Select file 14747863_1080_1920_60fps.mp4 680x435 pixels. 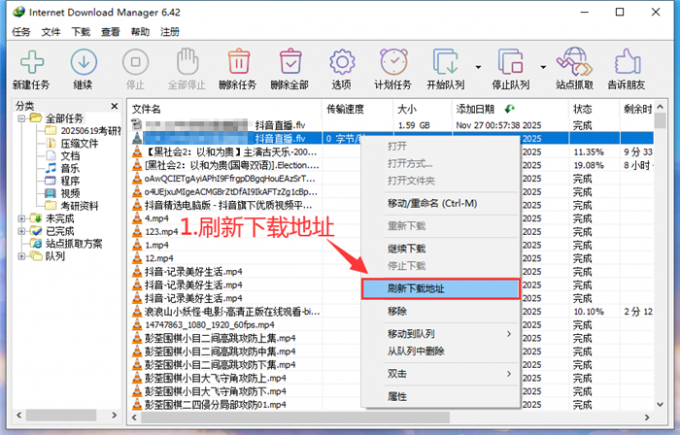pos(209,325)
